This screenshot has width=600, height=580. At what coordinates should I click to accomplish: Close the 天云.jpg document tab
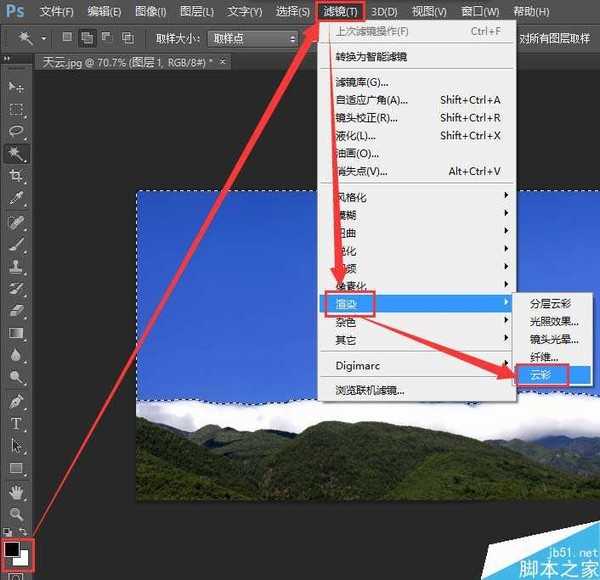(x=222, y=62)
